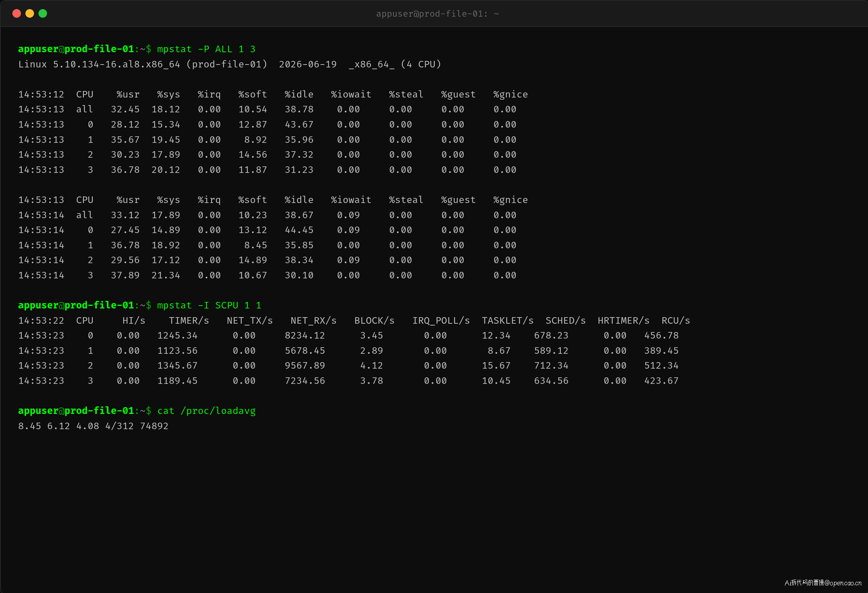Click the load average value 8.45
The width and height of the screenshot is (868, 593).
[x=30, y=426]
